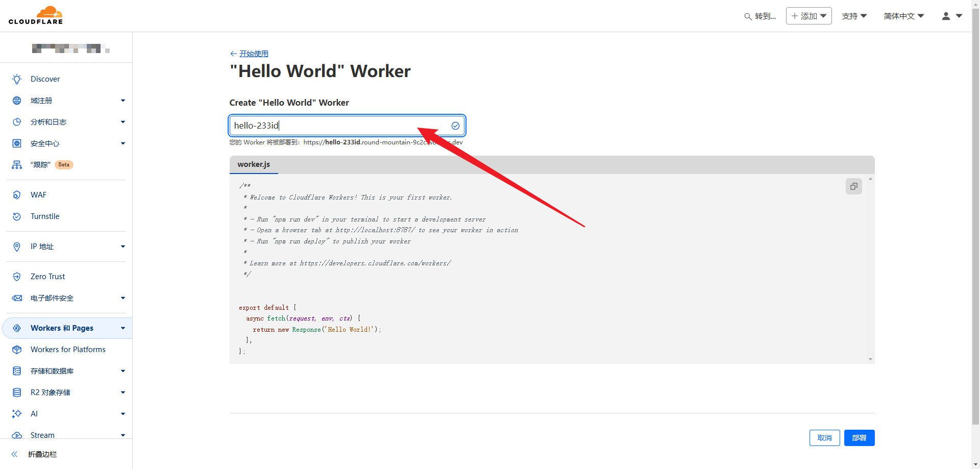
Task: Click the Stream cloud icon
Action: point(17,435)
